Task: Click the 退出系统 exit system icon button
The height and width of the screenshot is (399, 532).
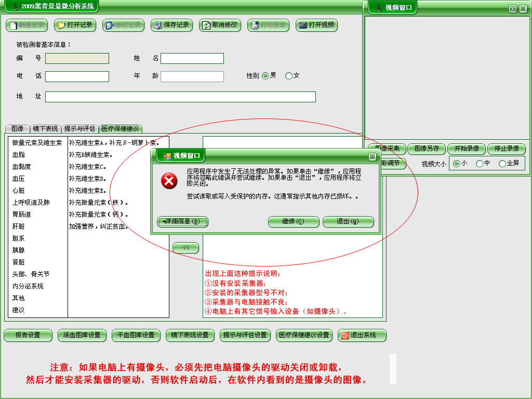Action: [362, 335]
